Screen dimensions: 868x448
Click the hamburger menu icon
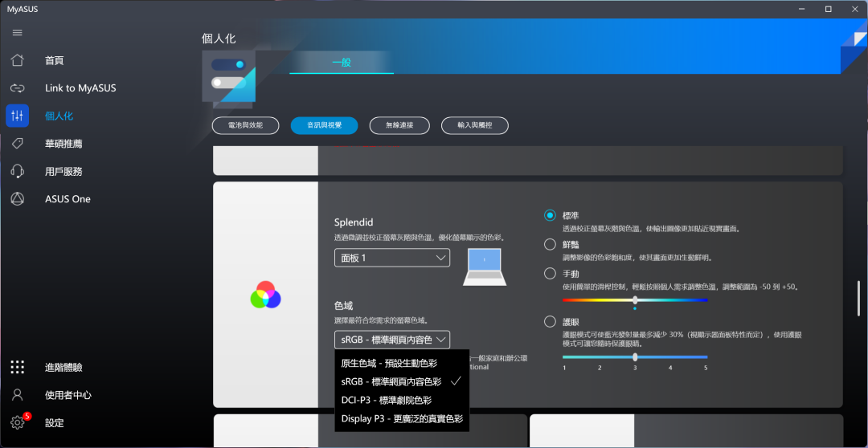click(17, 33)
